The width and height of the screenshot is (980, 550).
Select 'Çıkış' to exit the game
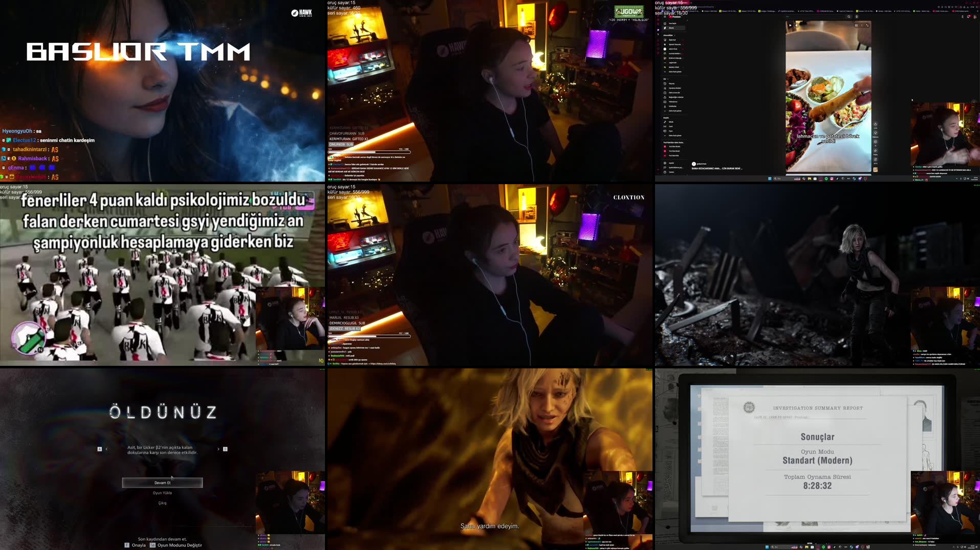(x=162, y=502)
